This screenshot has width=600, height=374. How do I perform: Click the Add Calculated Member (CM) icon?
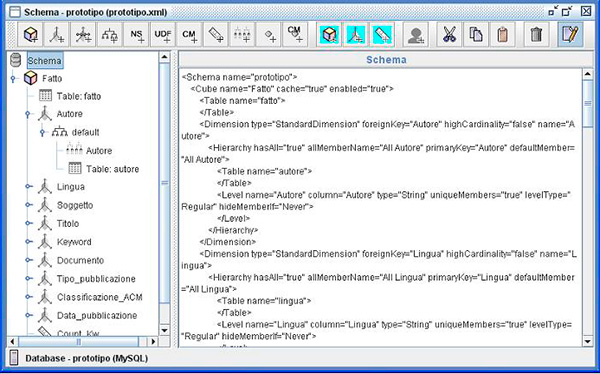[189, 35]
